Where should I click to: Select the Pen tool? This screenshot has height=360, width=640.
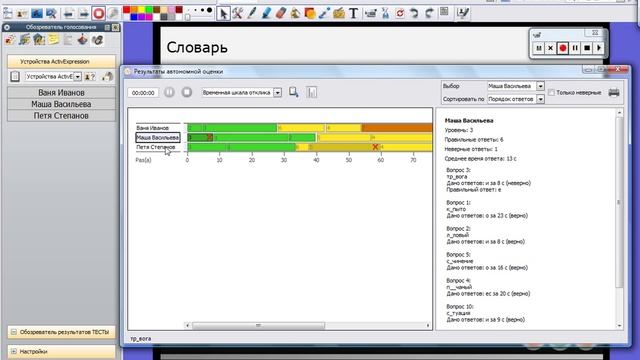click(x=252, y=13)
